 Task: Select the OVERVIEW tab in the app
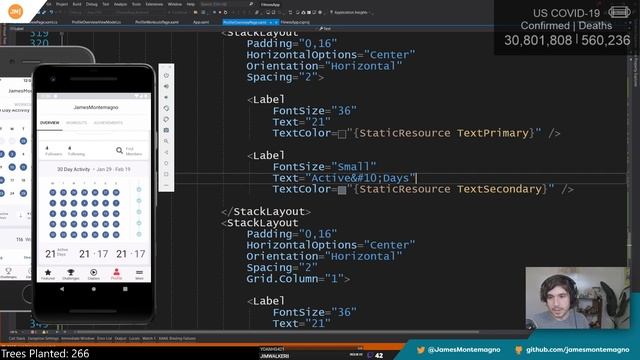tap(49, 123)
